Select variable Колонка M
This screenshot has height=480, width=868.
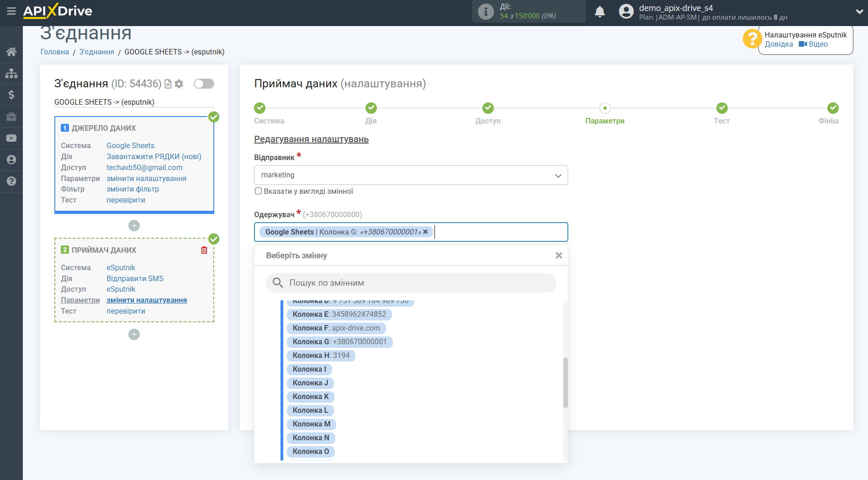(x=311, y=424)
